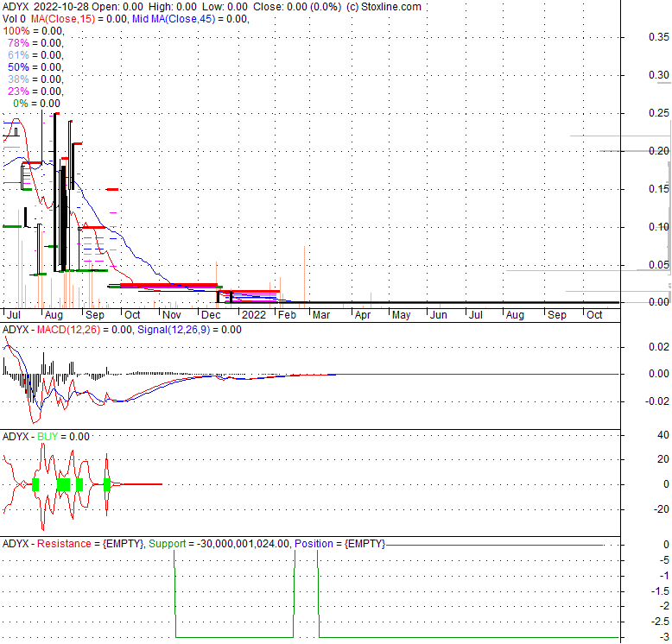Click the Mar month label

coord(321,315)
